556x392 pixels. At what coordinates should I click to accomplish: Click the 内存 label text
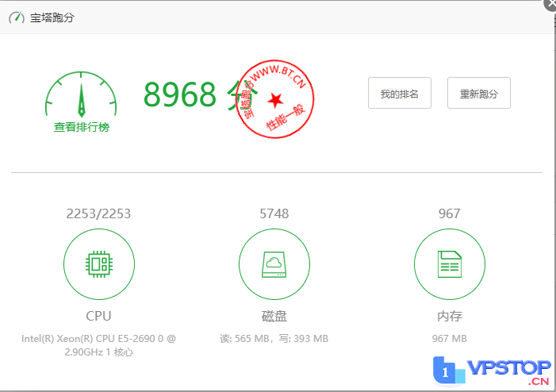tap(450, 316)
